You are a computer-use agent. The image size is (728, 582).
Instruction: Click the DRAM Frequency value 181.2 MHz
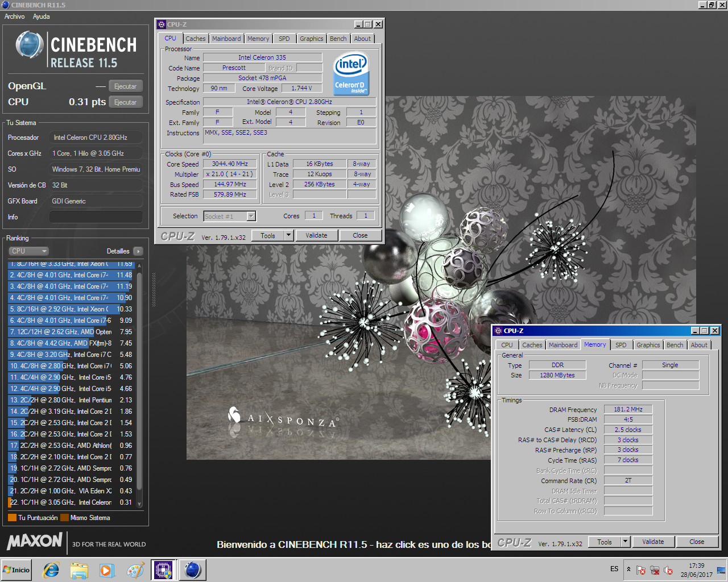pos(628,410)
